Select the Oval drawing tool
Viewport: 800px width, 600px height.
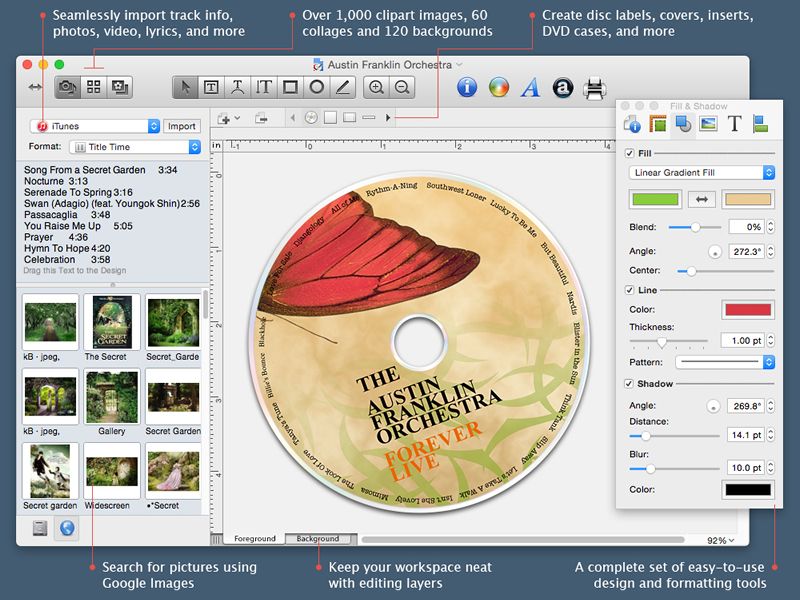[x=317, y=87]
